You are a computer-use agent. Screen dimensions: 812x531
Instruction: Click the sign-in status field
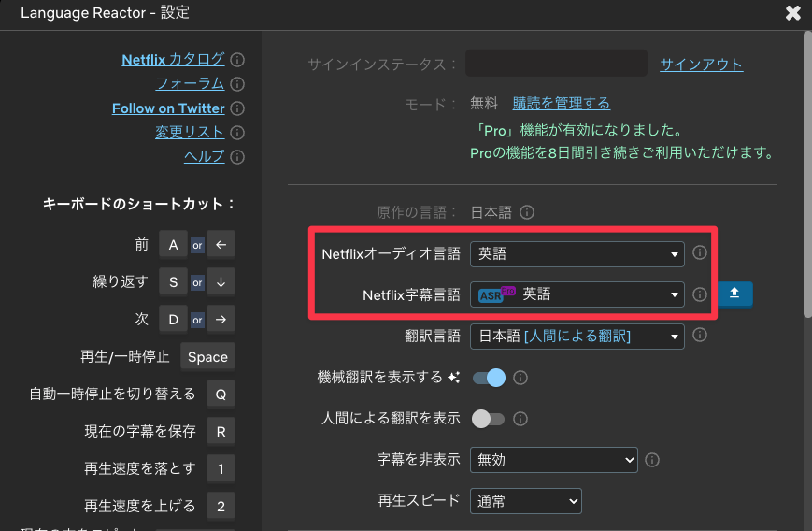(x=556, y=64)
